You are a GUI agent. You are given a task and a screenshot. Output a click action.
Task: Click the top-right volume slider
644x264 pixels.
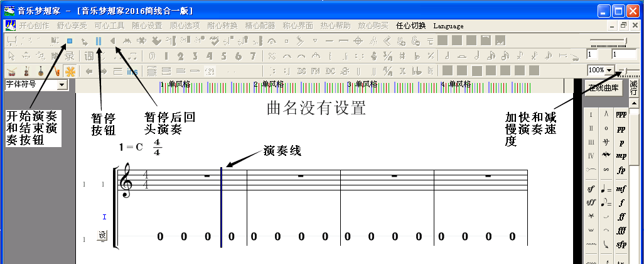[x=608, y=41]
